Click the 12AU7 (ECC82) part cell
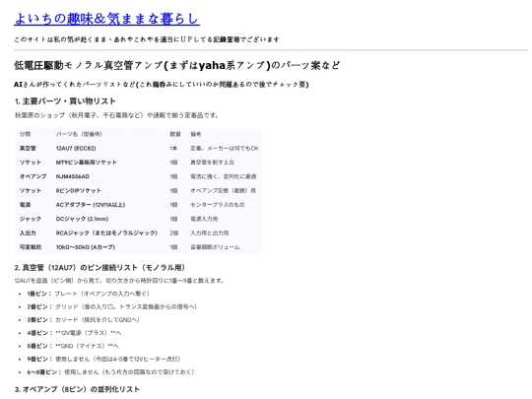This screenshot has height=399, width=532. tap(76, 148)
